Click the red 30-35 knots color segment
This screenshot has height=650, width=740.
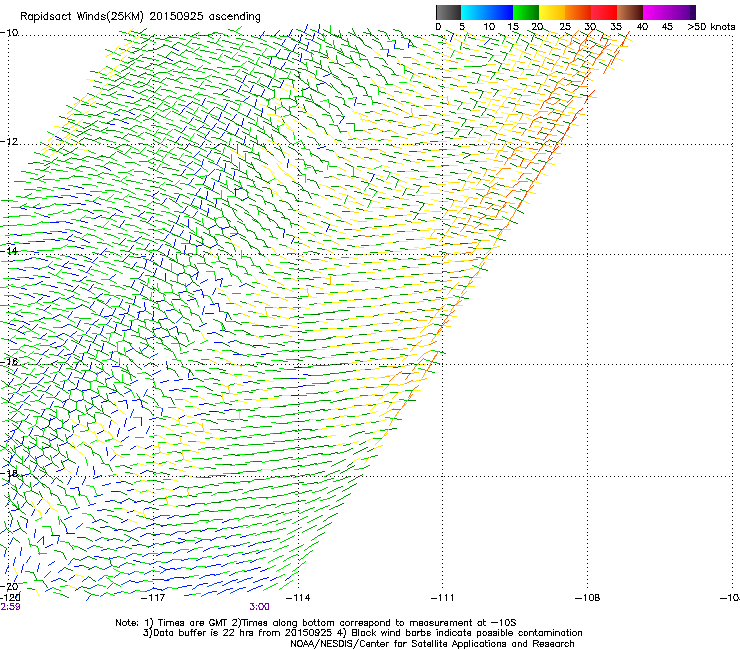tap(604, 12)
